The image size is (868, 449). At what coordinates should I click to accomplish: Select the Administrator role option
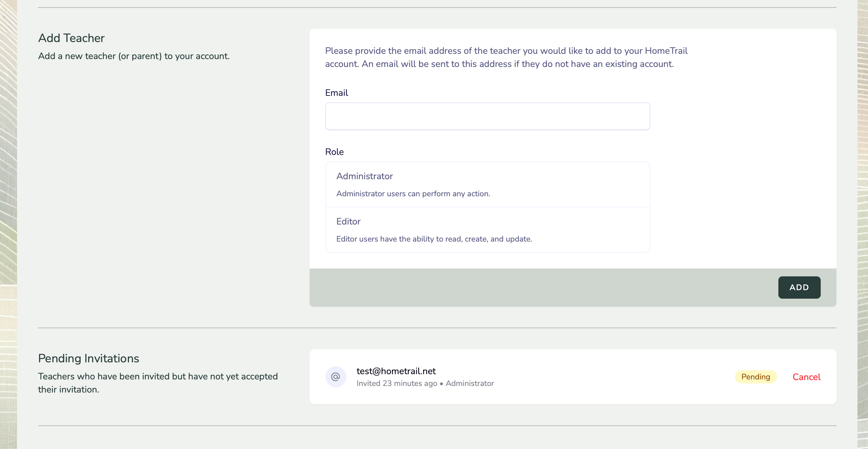click(x=487, y=184)
